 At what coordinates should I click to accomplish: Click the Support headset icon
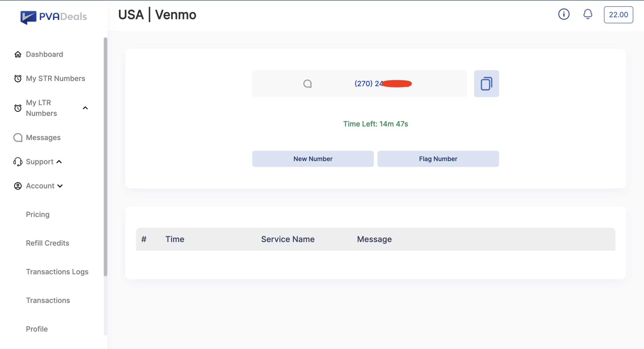[x=18, y=162]
